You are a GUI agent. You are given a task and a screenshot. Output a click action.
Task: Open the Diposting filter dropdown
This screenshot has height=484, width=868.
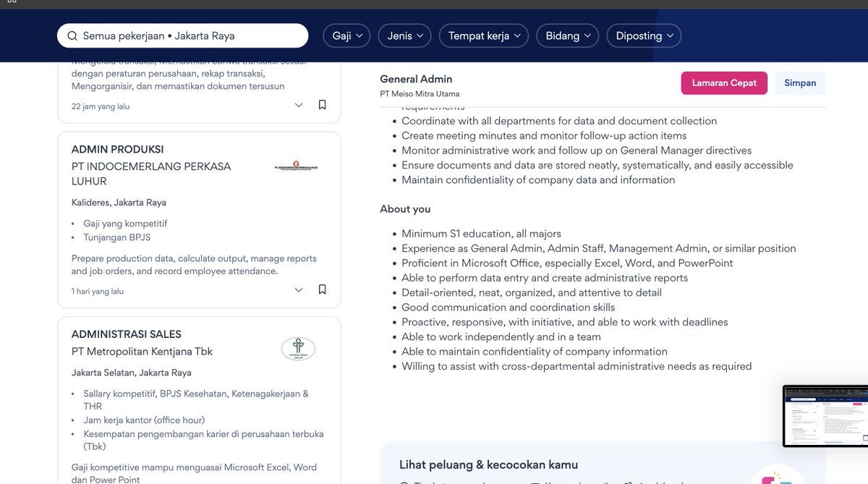coord(644,36)
